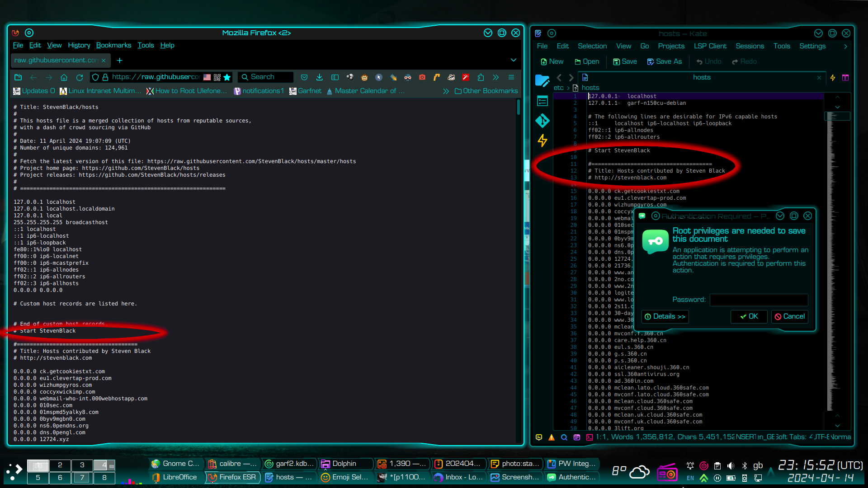Open Kate Documents folder sidebar panel
The height and width of the screenshot is (488, 868).
pyautogui.click(x=542, y=80)
